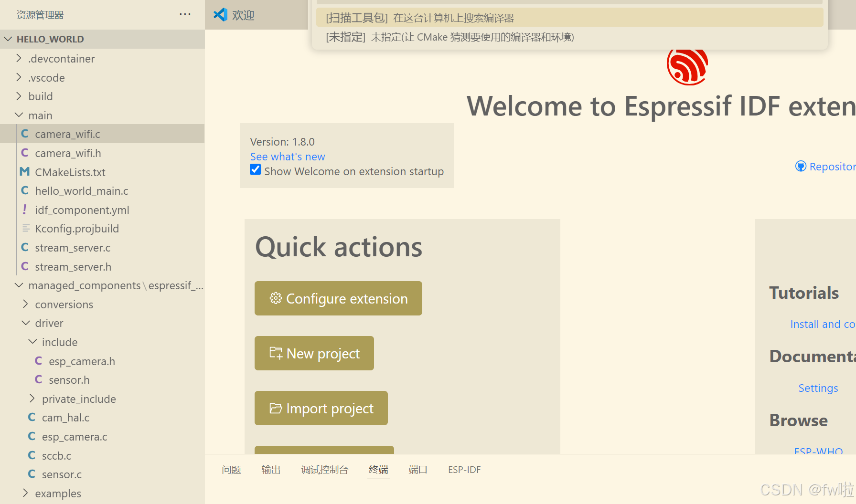Click the C icon of sensor.h

[39, 379]
